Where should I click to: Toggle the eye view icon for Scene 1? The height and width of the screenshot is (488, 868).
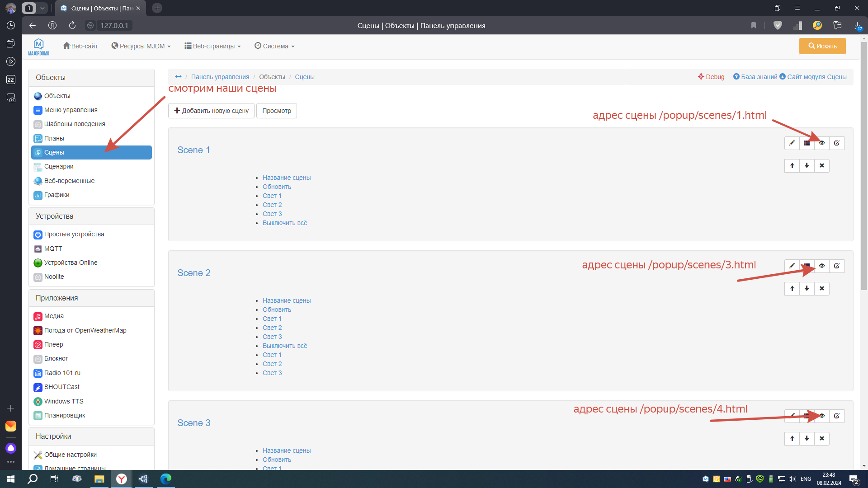click(822, 143)
